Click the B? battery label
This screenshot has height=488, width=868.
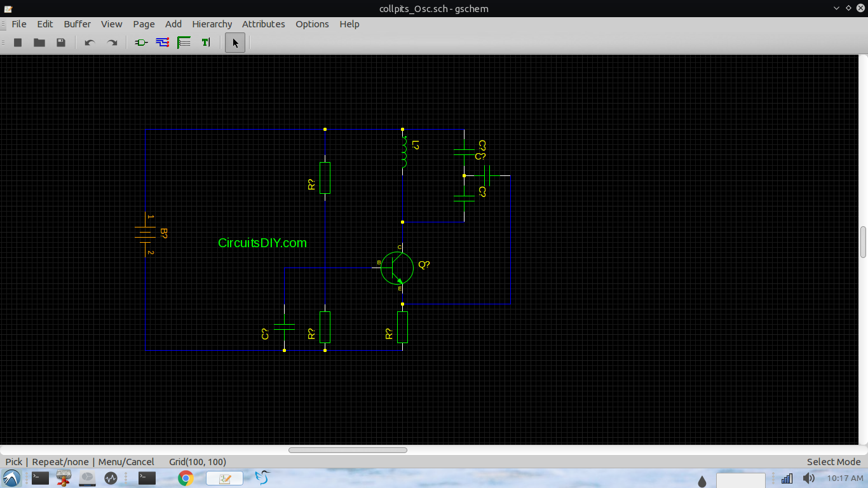[x=164, y=233]
